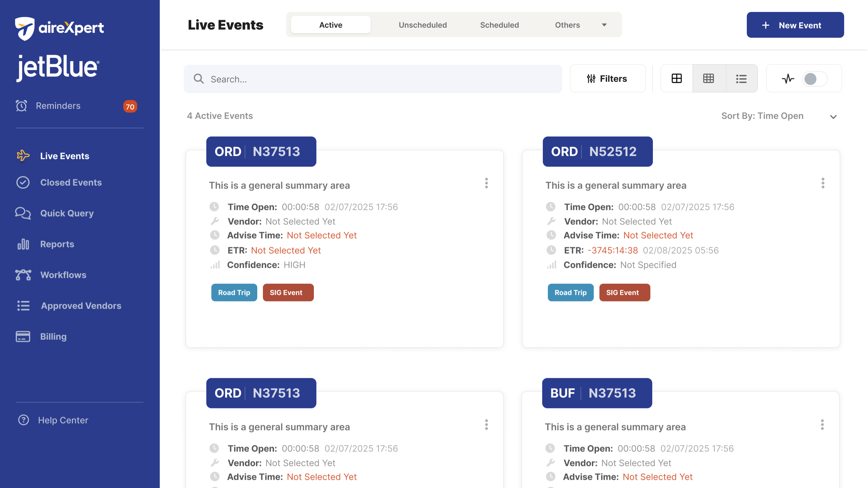Click the pulse activity icon
Image resolution: width=868 pixels, height=488 pixels.
[788, 79]
